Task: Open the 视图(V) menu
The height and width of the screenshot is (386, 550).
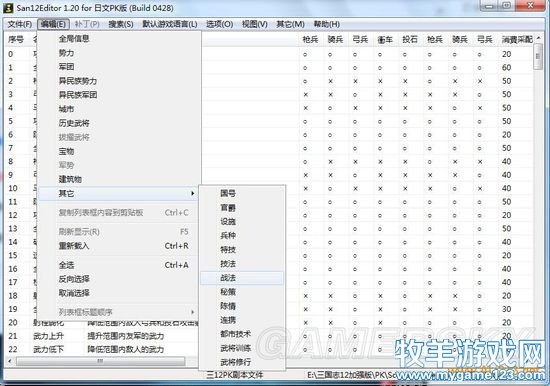Action: (x=255, y=24)
